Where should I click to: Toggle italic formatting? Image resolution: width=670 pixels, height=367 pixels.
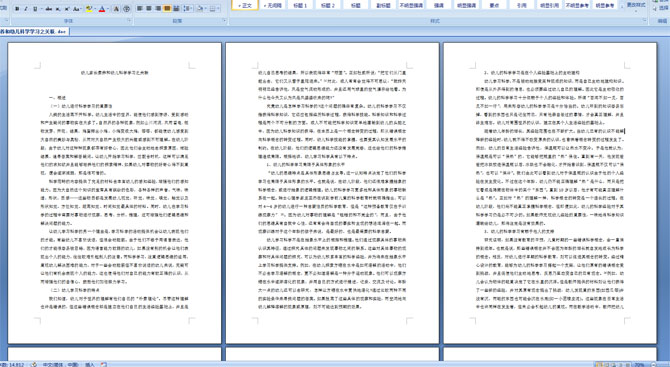(26, 9)
